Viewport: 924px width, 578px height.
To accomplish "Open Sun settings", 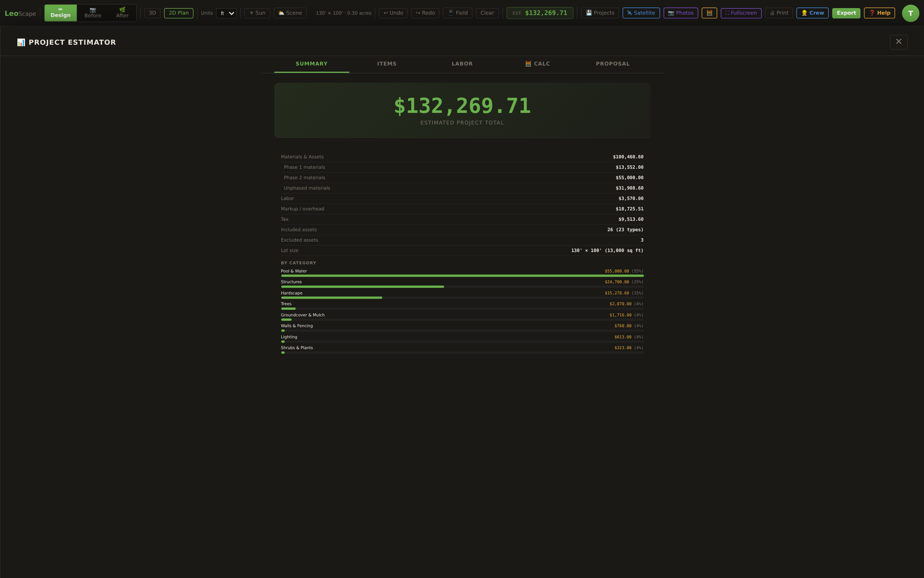I will 257,13.
